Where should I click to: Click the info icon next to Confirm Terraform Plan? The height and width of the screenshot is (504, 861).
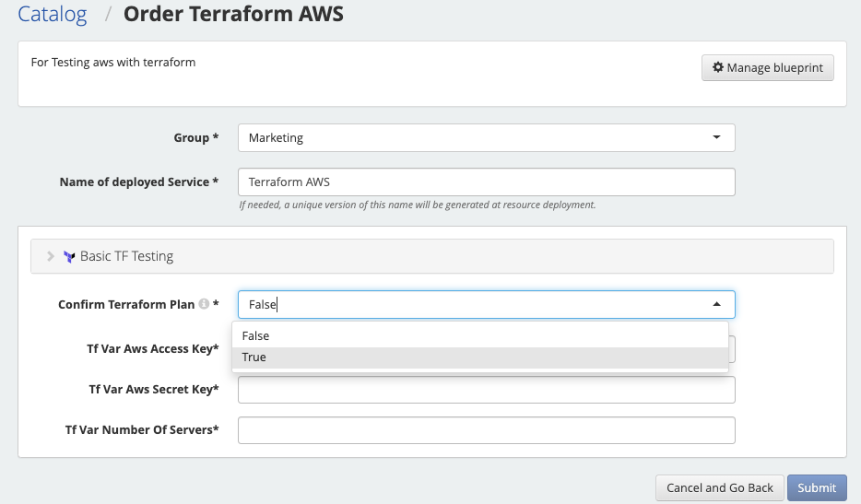click(204, 304)
